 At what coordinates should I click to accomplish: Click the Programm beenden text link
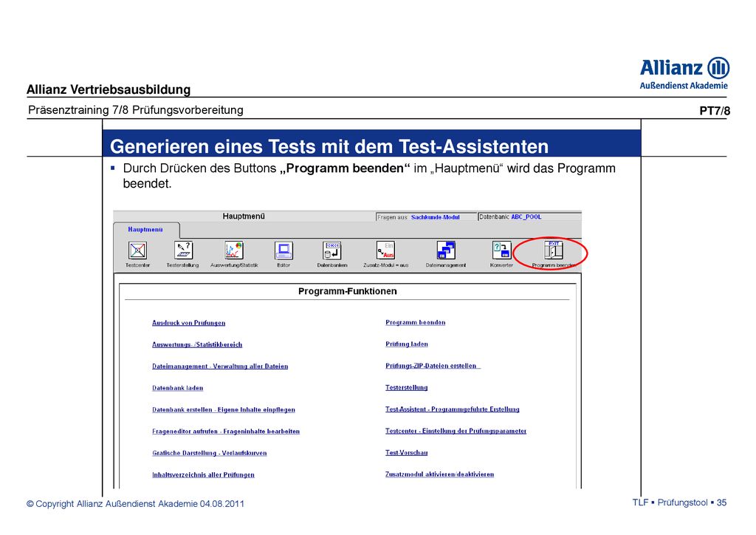415,322
